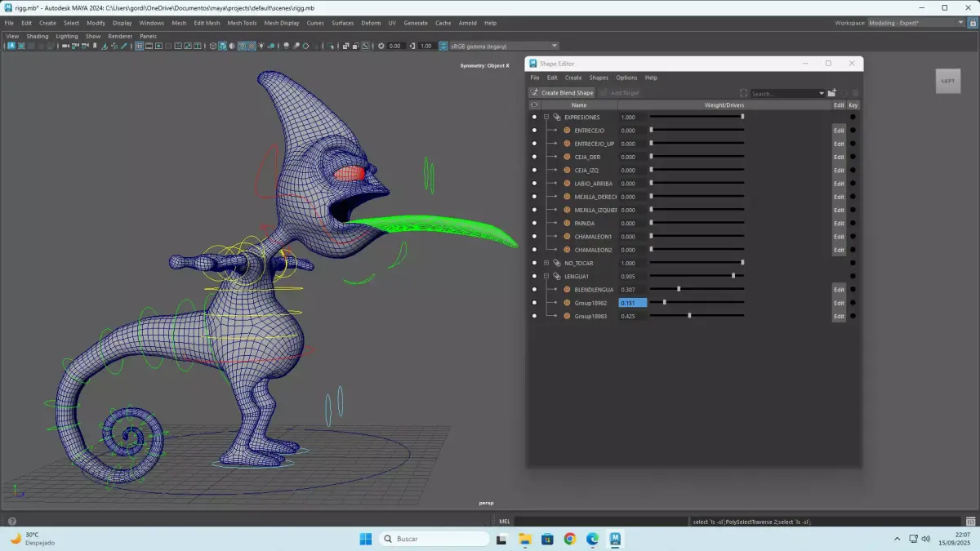The image size is (980, 551).
Task: Open Microsoft Edge from taskbar
Action: 593,539
